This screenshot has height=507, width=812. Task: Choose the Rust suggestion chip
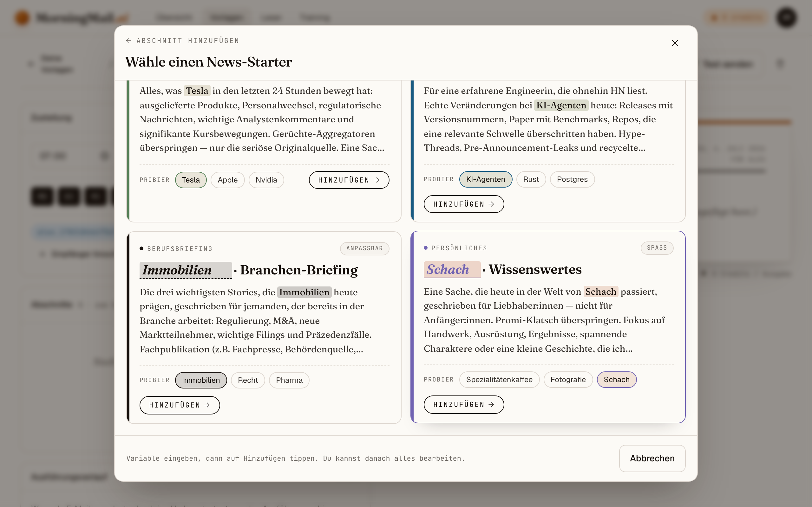[531, 179]
